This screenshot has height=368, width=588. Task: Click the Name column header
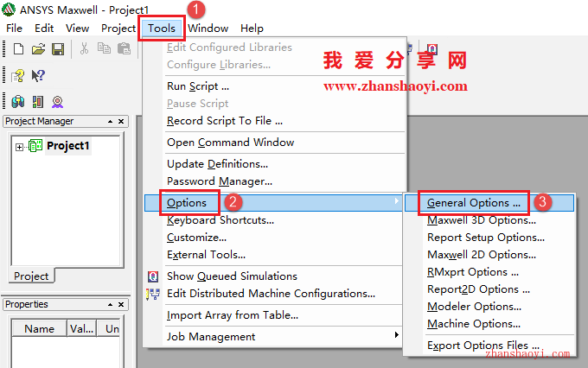[x=40, y=328]
